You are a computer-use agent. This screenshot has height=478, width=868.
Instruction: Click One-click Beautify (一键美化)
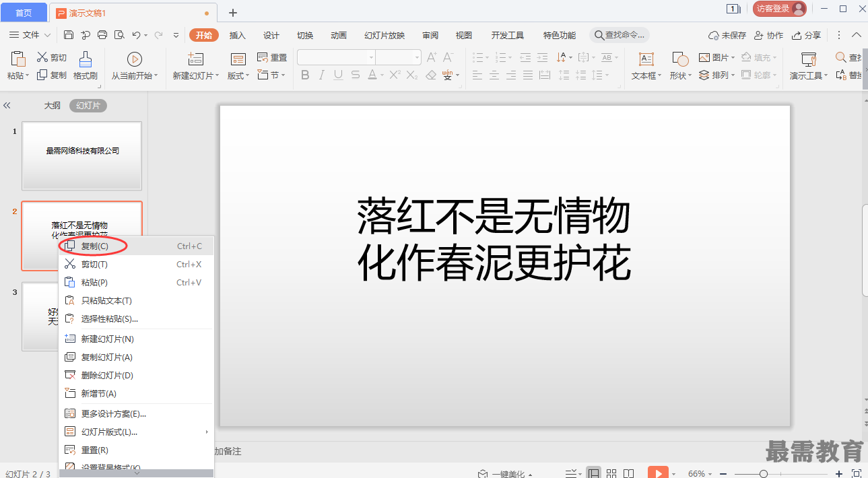[x=505, y=473]
